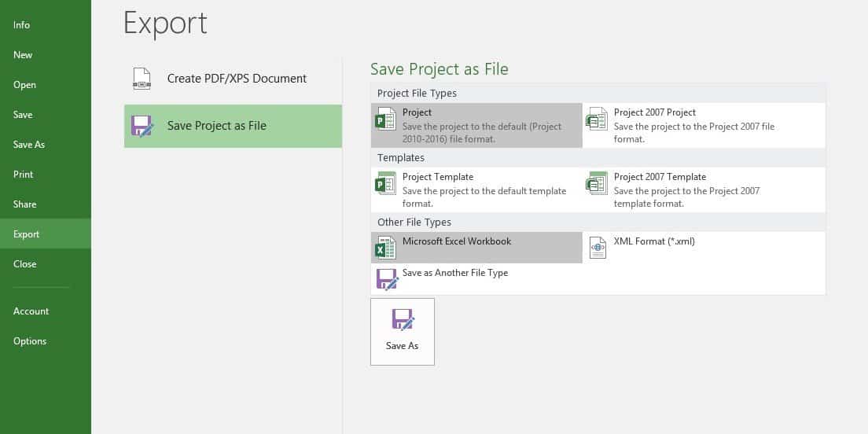Click the Create PDF/XPS Document icon
Image resolution: width=868 pixels, height=434 pixels.
click(142, 79)
